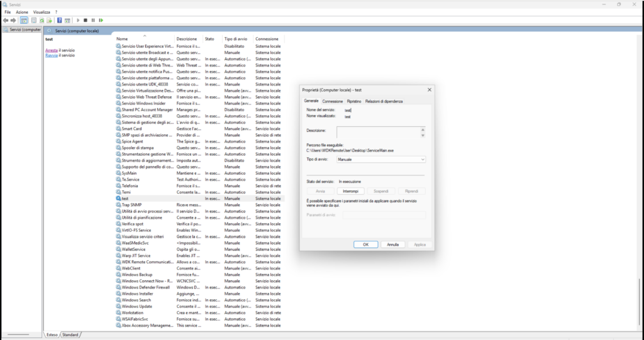This screenshot has height=340, width=644.
Task: Click the gear icon beside Trap SNMP
Action: 118,204
